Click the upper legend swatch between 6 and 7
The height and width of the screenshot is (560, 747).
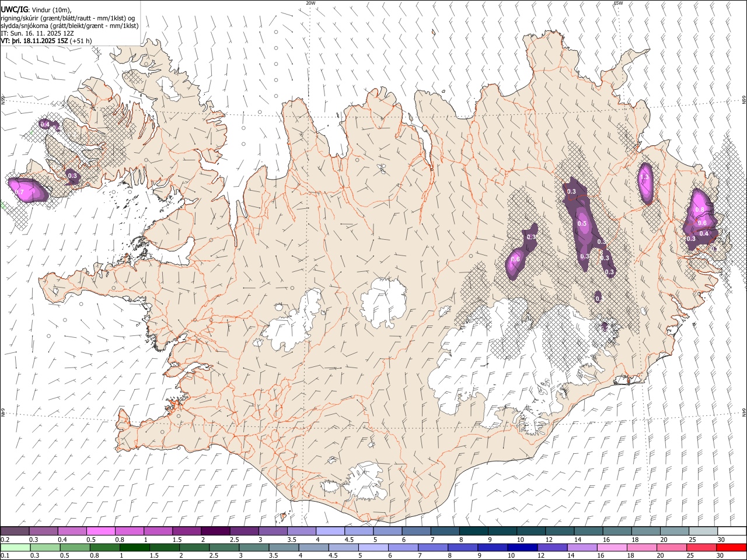pyautogui.click(x=417, y=531)
